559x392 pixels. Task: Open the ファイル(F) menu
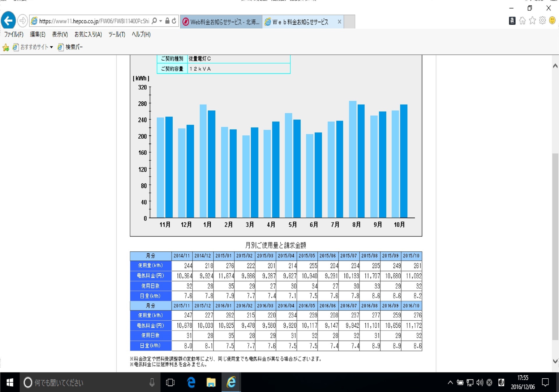coord(14,34)
